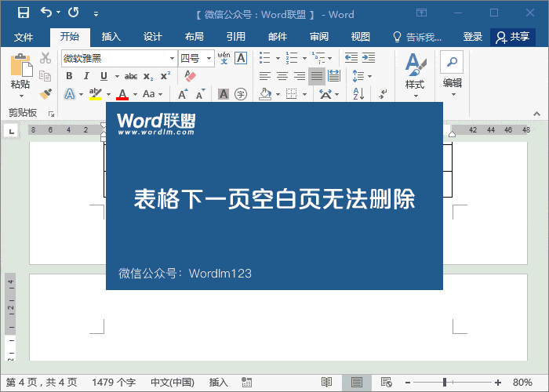Click the 告诉我 search box
Screen dimensions: 549x392
(x=417, y=36)
